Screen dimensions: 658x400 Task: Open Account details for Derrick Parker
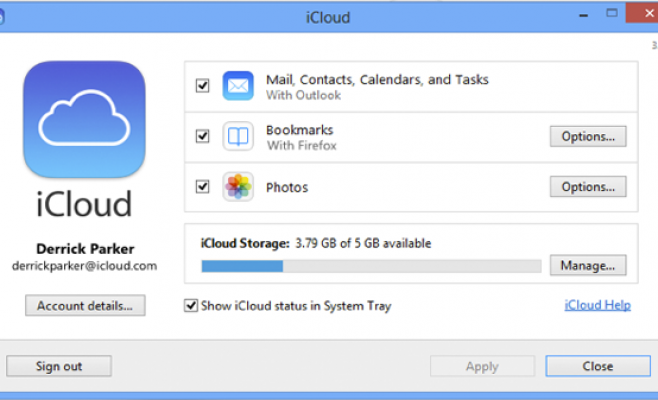85,306
